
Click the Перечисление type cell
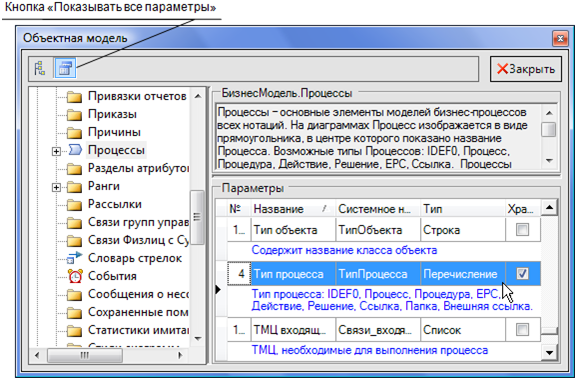(463, 274)
